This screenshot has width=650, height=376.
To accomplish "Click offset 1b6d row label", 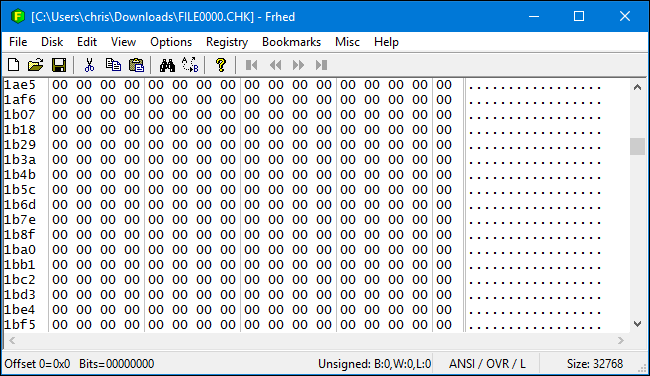I will point(20,205).
